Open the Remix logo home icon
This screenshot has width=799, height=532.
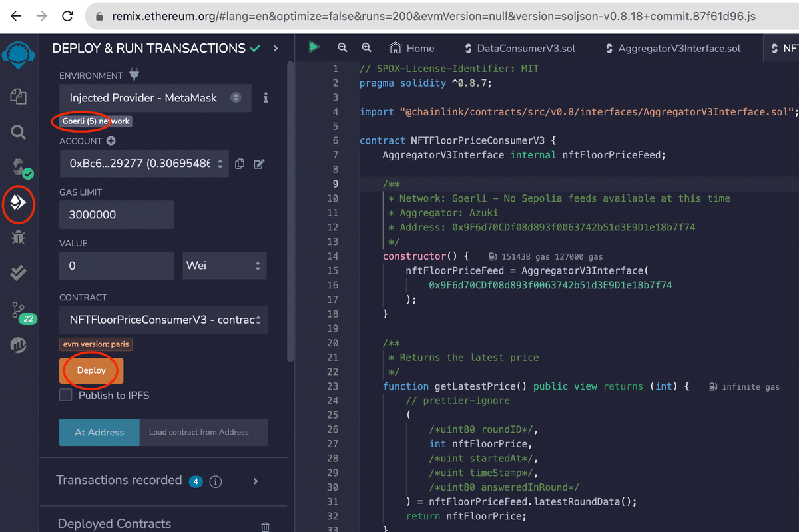click(x=19, y=55)
